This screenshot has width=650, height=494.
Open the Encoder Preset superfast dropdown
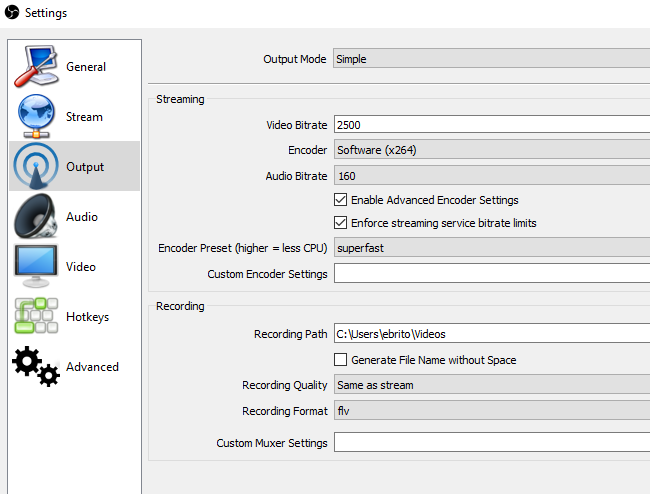pyautogui.click(x=490, y=247)
